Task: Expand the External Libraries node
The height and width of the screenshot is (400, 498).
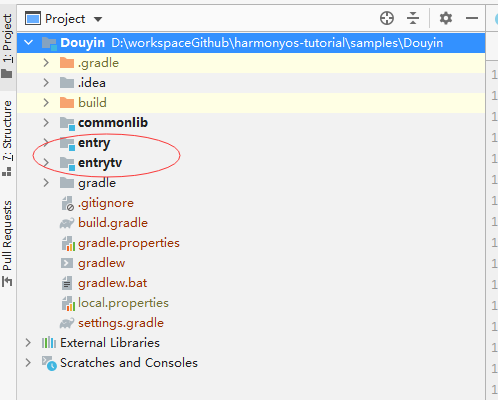Action: [x=28, y=343]
